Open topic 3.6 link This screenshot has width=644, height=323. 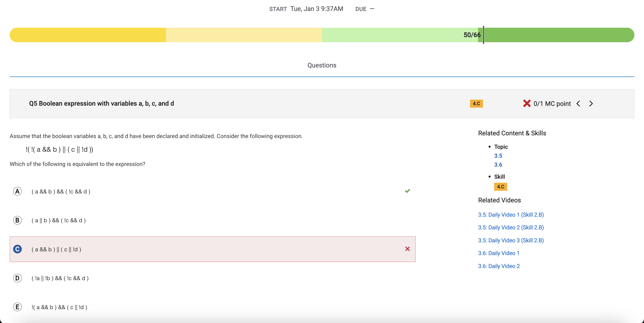498,165
